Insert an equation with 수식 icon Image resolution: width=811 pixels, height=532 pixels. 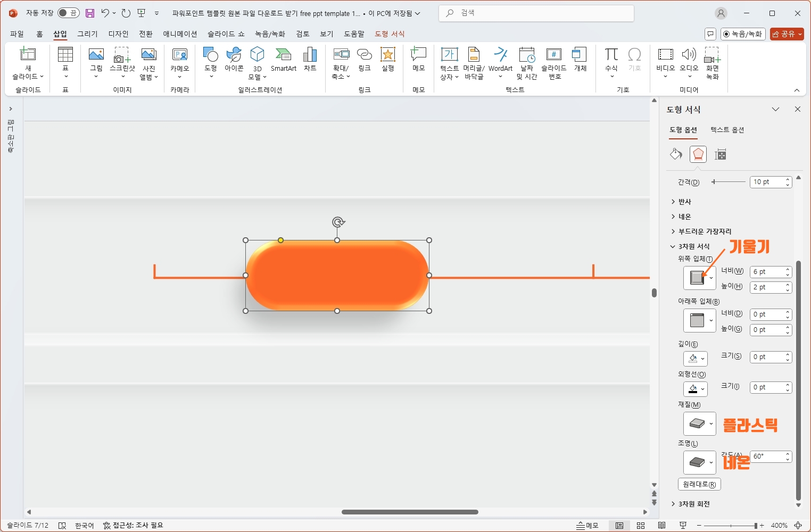[611, 63]
